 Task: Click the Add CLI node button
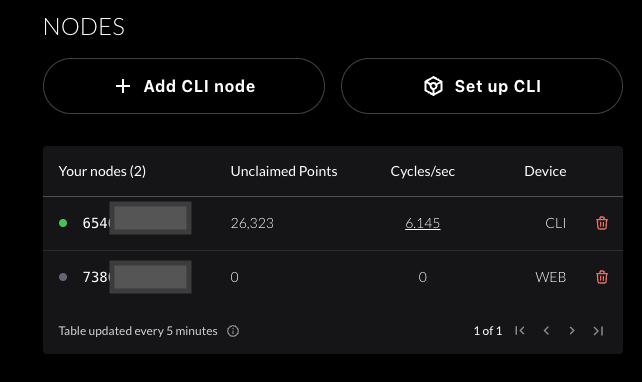184,86
